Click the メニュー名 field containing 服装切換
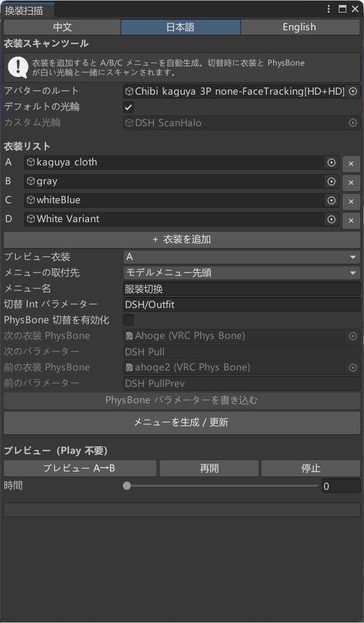 242,289
